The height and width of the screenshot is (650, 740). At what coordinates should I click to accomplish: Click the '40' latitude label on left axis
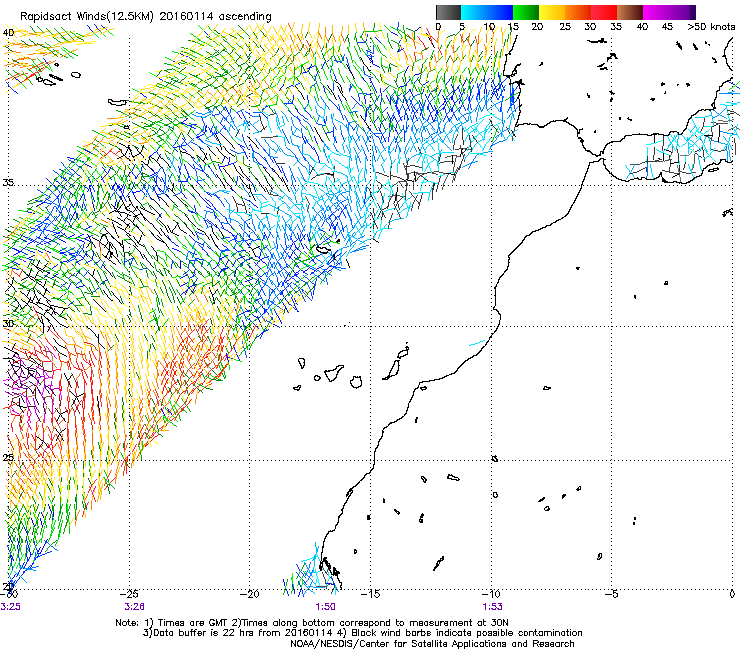coord(8,32)
